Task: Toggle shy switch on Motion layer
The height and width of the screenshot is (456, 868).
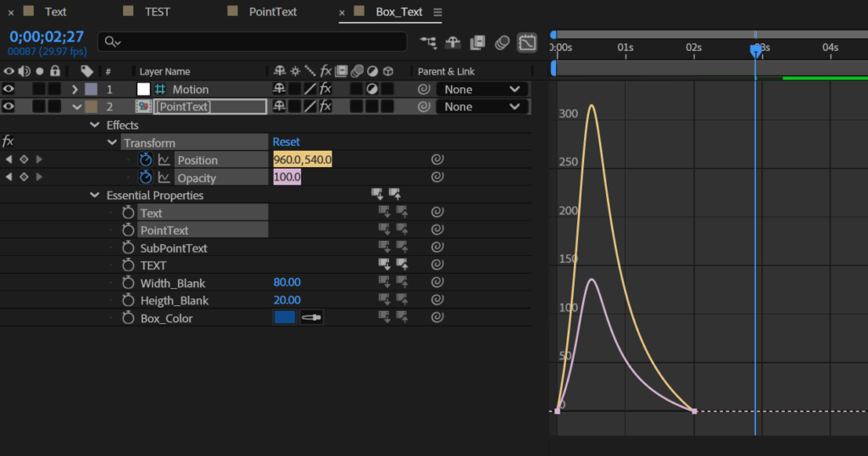Action: (x=279, y=89)
